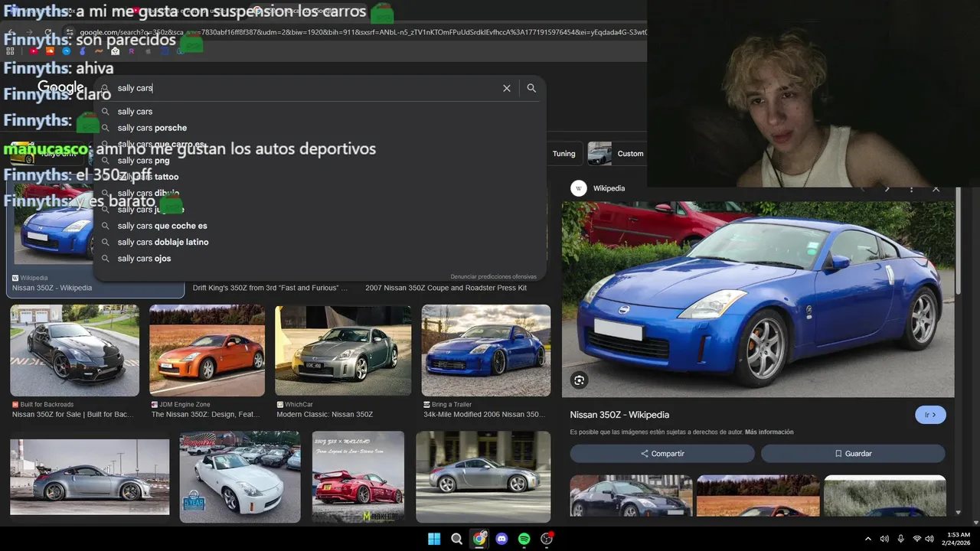Select the Tuning filter chip
The height and width of the screenshot is (551, 980).
563,154
